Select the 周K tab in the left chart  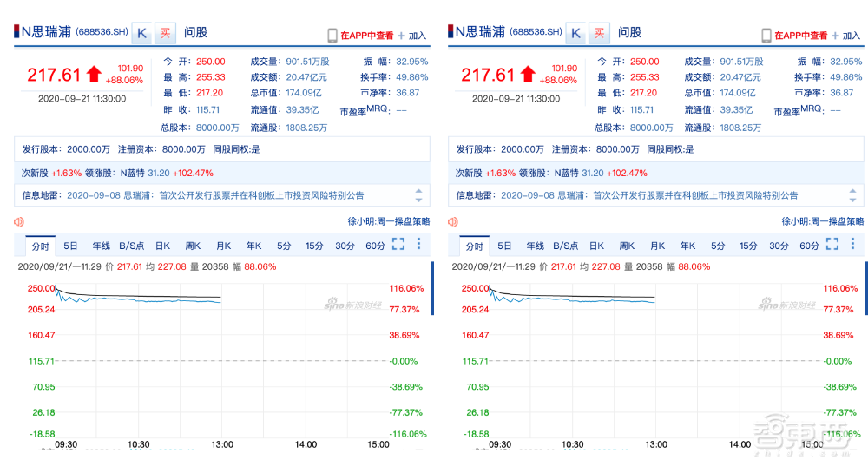[x=193, y=246]
